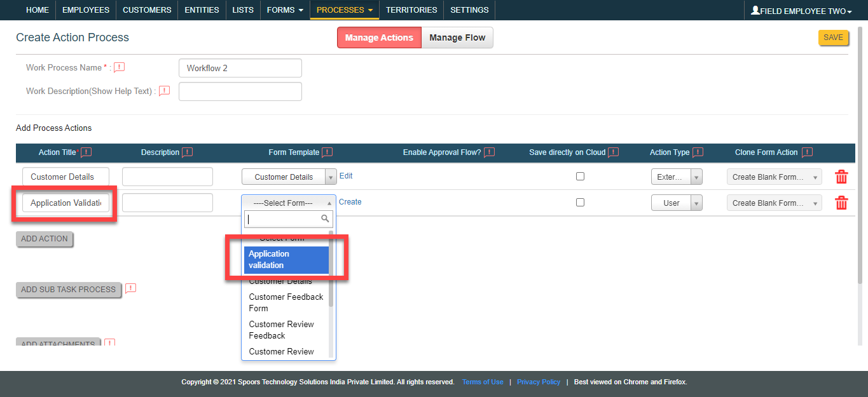The height and width of the screenshot is (397, 868).
Task: Delete the Application Validation action row
Action: (841, 203)
